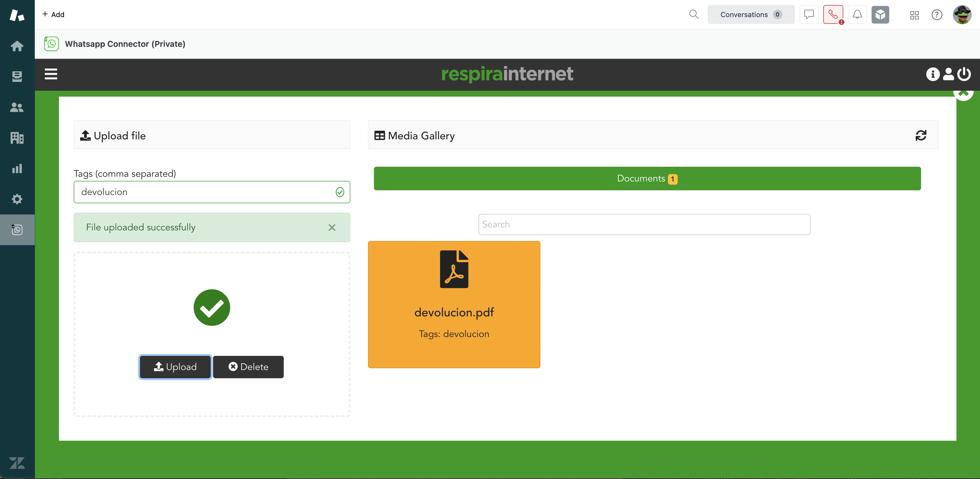980x479 pixels.
Task: Show the notifications bell
Action: (857, 14)
